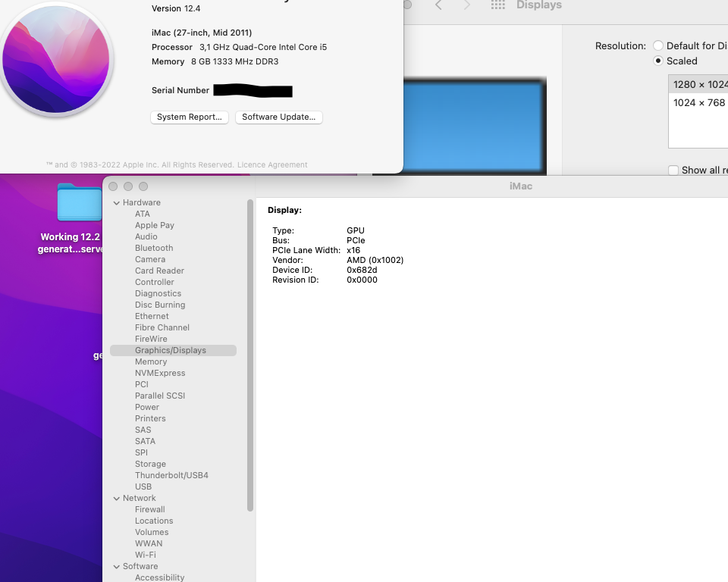
Task: Click the Revision ID value 0x0000
Action: 362,280
